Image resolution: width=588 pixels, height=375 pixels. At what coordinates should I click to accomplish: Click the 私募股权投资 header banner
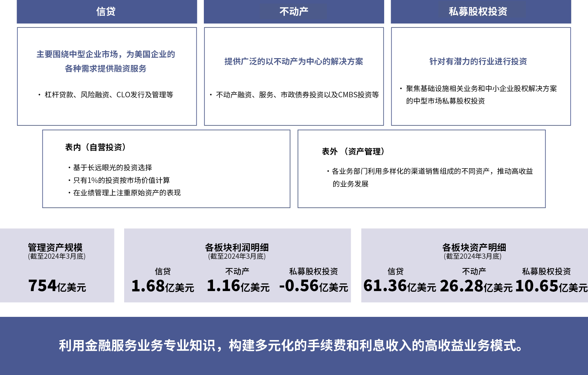[481, 11]
